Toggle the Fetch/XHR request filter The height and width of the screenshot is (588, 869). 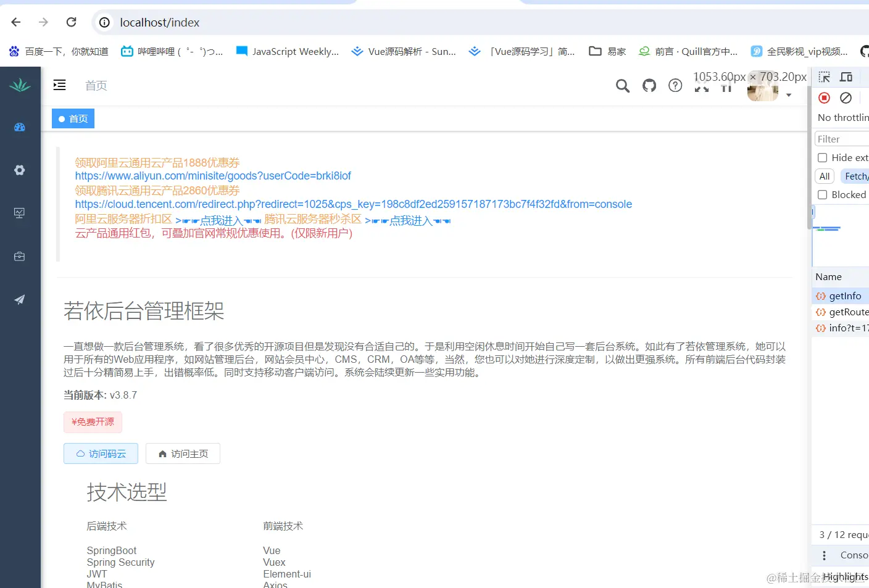855,176
